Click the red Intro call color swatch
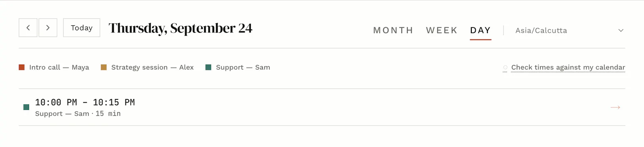Image resolution: width=644 pixels, height=147 pixels. (22, 67)
